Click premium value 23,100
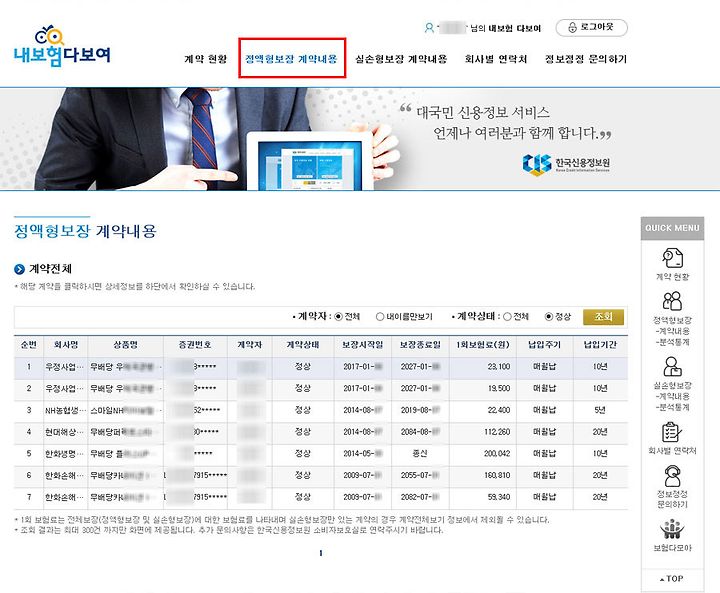Viewport: 720px width, 593px height. click(498, 367)
